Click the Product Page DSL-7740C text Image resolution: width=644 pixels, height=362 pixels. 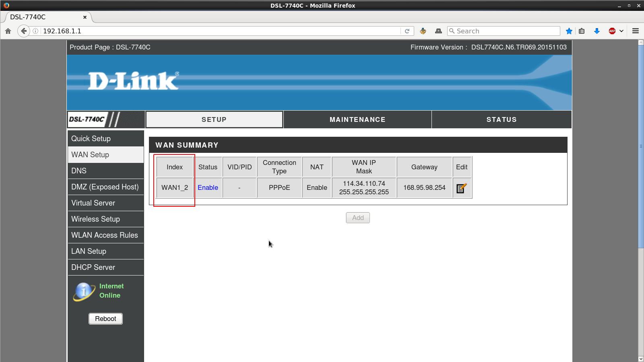pyautogui.click(x=110, y=47)
